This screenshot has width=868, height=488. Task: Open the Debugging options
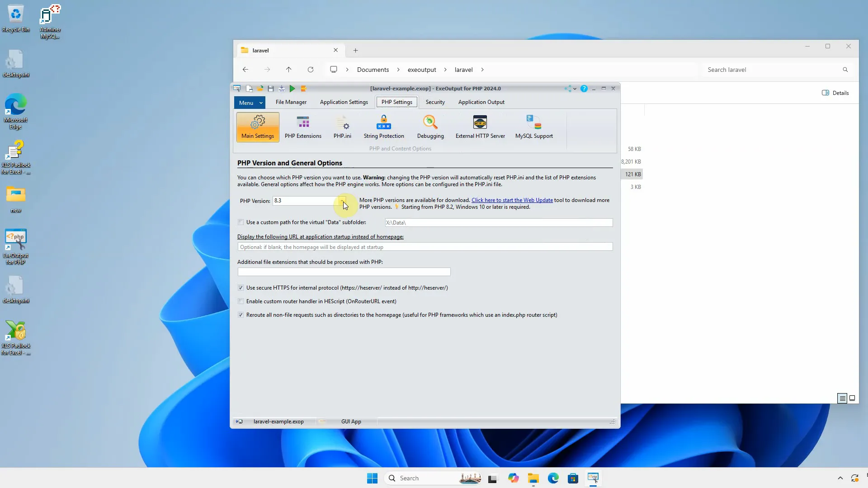coord(430,127)
